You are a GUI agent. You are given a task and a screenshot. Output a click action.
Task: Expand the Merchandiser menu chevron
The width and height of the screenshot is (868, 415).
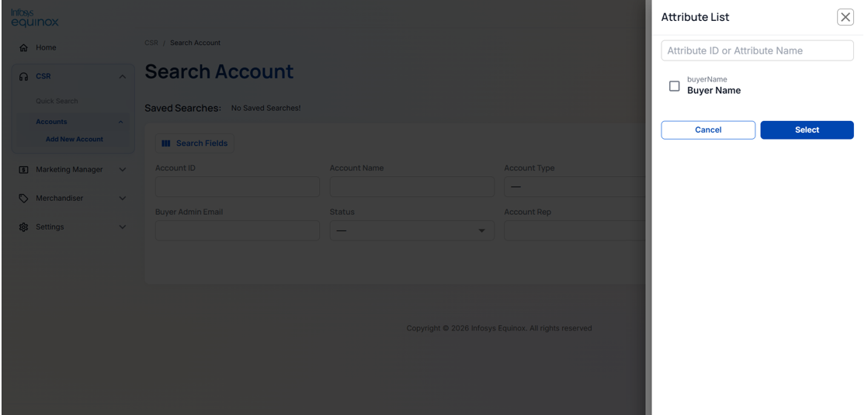[x=123, y=198]
